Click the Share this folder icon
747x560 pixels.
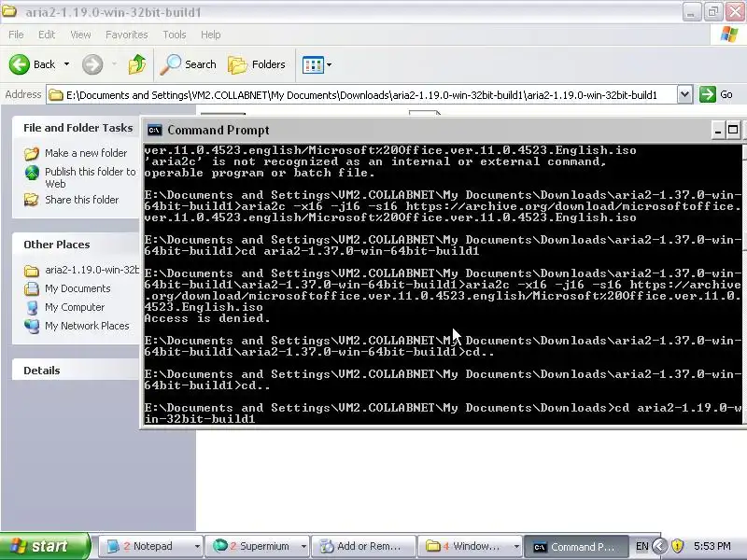click(x=32, y=200)
